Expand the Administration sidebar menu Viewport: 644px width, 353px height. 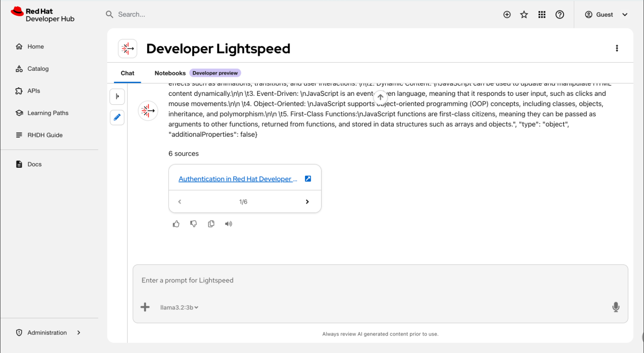(x=48, y=332)
